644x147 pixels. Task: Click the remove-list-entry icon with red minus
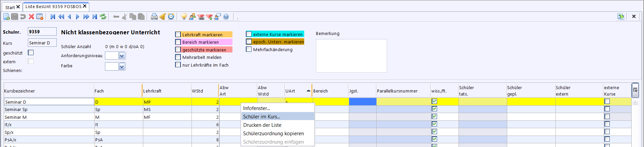tap(40, 16)
